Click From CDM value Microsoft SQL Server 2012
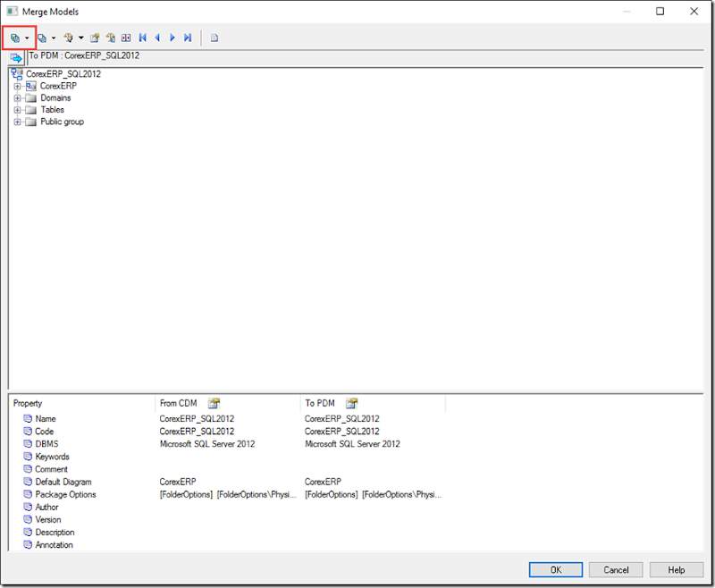Image resolution: width=715 pixels, height=588 pixels. pyautogui.click(x=207, y=444)
